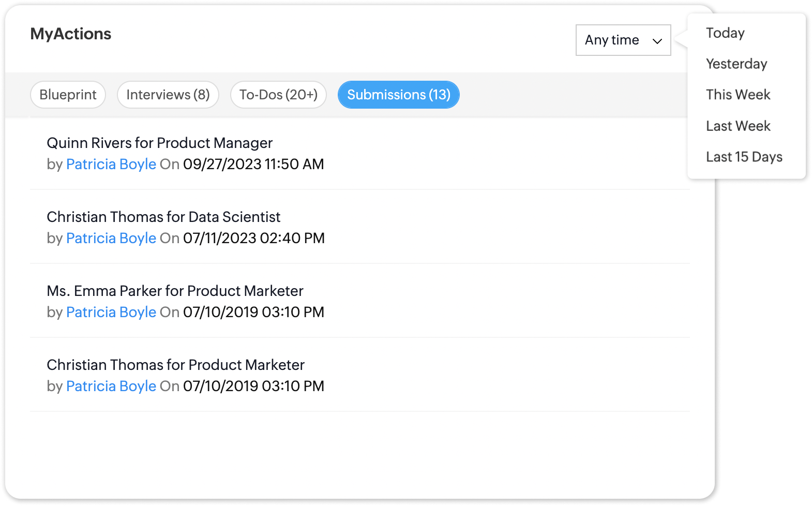Click the chevron arrow beside Any time
Viewport: 812px width, 506px height.
pyautogui.click(x=657, y=41)
